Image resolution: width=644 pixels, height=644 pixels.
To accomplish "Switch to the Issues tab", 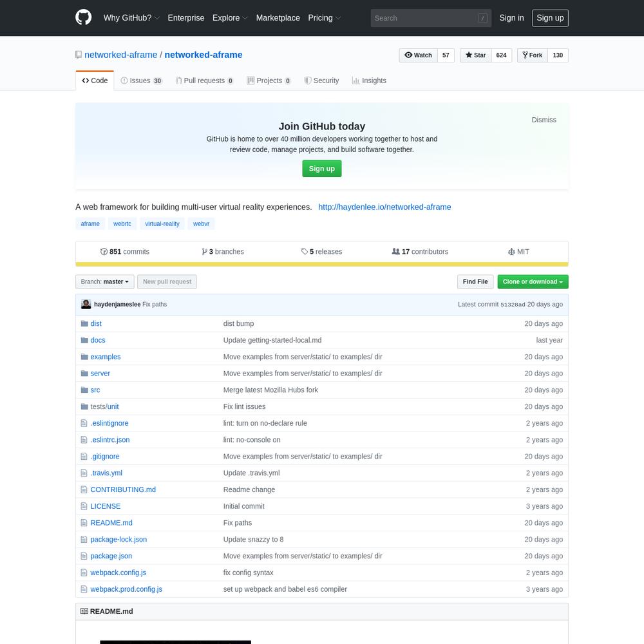I will [x=142, y=80].
